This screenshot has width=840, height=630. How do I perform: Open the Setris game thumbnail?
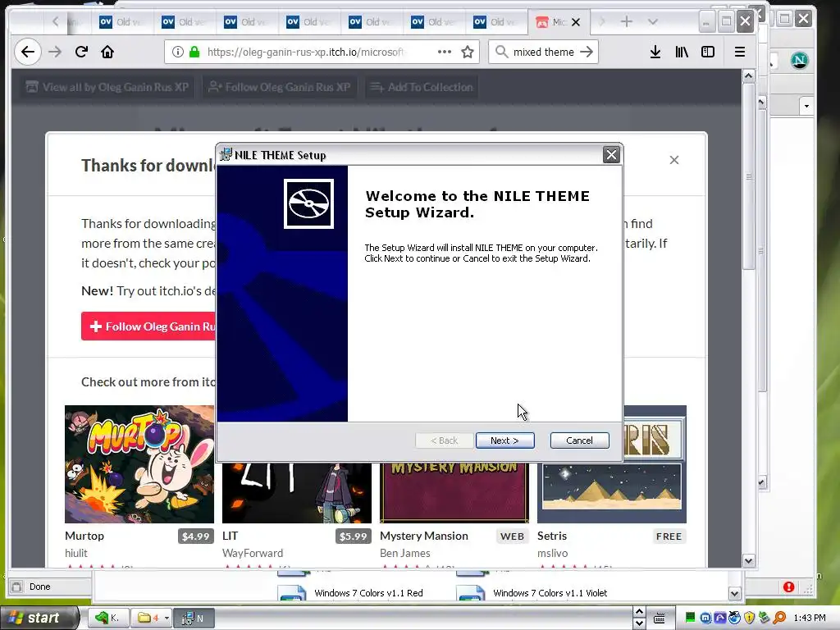click(612, 492)
